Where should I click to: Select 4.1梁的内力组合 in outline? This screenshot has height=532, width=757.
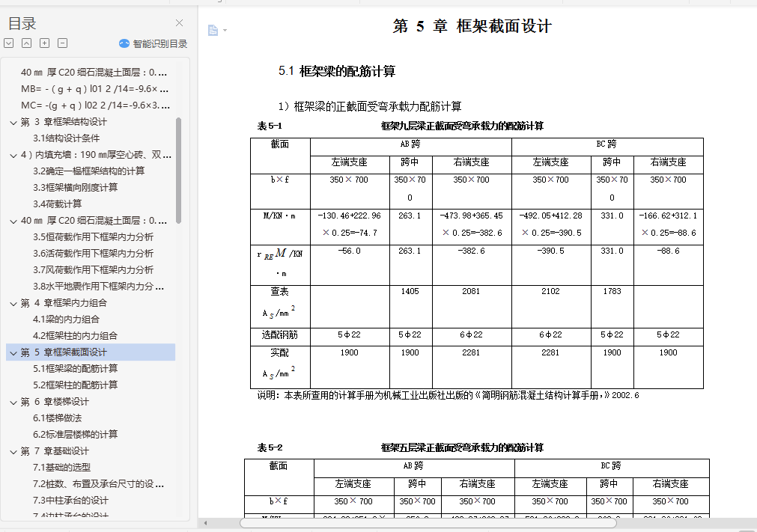pyautogui.click(x=66, y=319)
